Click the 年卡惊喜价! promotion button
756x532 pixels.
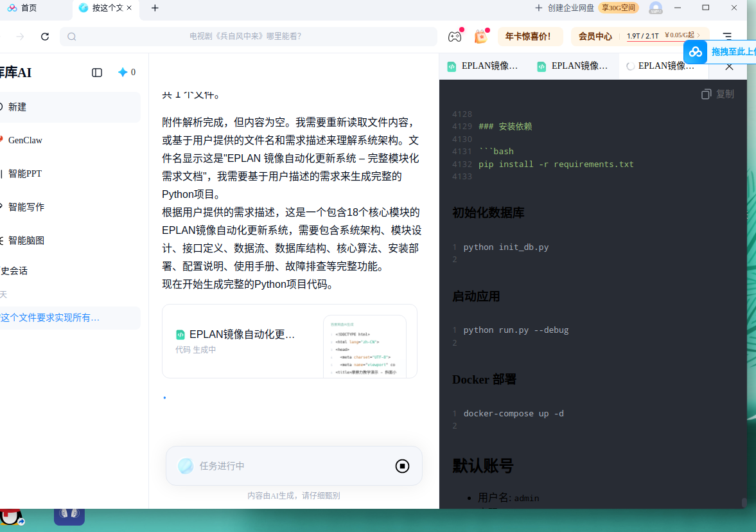[530, 37]
